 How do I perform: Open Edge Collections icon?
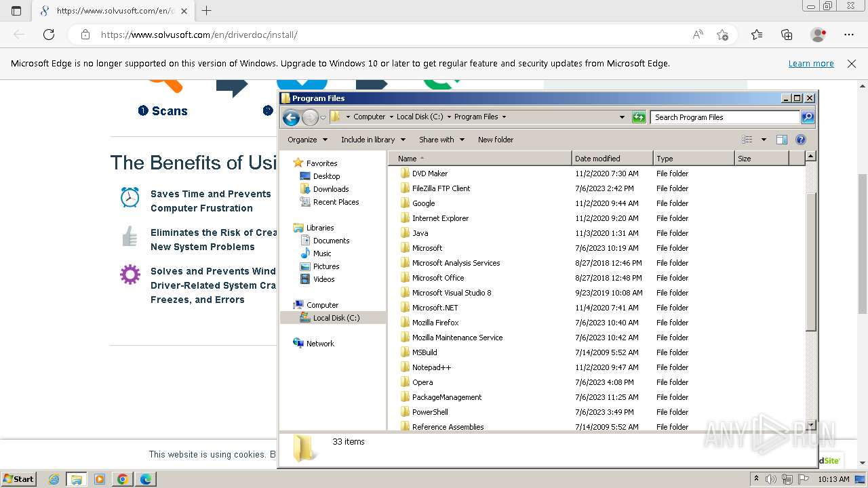tap(787, 35)
